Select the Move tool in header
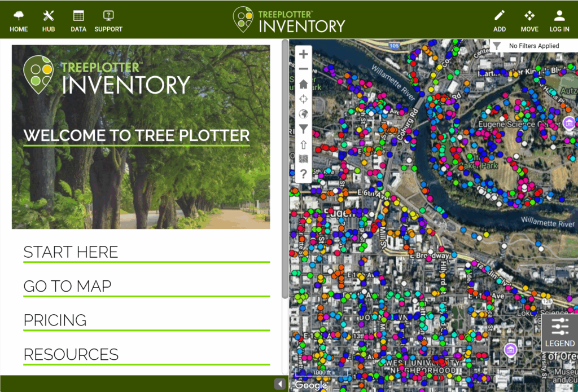Image resolution: width=578 pixels, height=392 pixels. (x=529, y=20)
